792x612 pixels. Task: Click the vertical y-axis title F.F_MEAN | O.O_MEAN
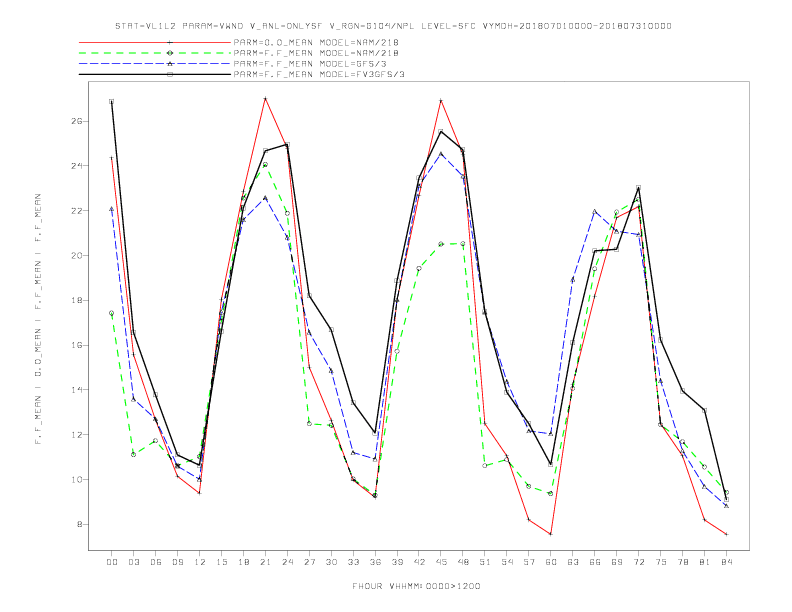click(x=38, y=319)
